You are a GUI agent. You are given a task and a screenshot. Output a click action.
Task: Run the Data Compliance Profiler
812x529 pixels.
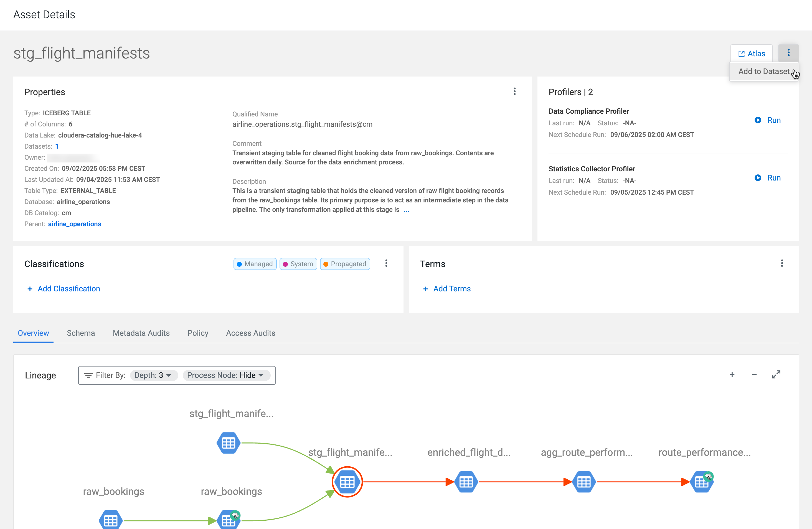[x=767, y=120]
